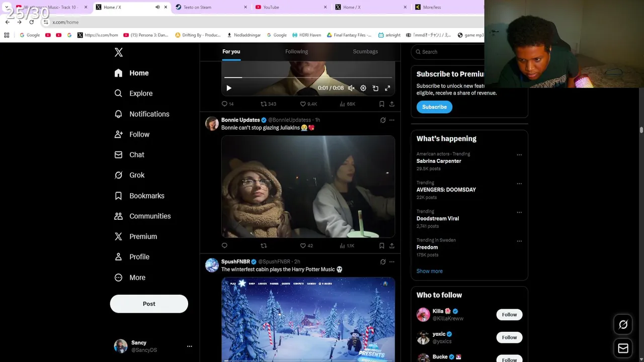Open Profile page
This screenshot has height=362, width=644.
point(132,257)
